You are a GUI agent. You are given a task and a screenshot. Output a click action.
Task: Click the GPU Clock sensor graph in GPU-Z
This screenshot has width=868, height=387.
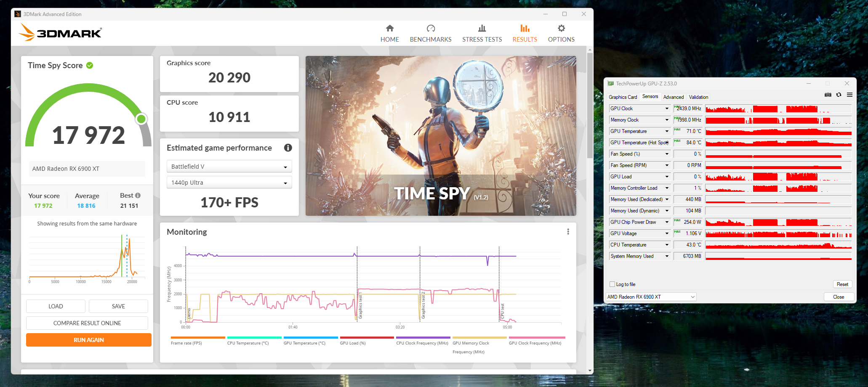778,109
